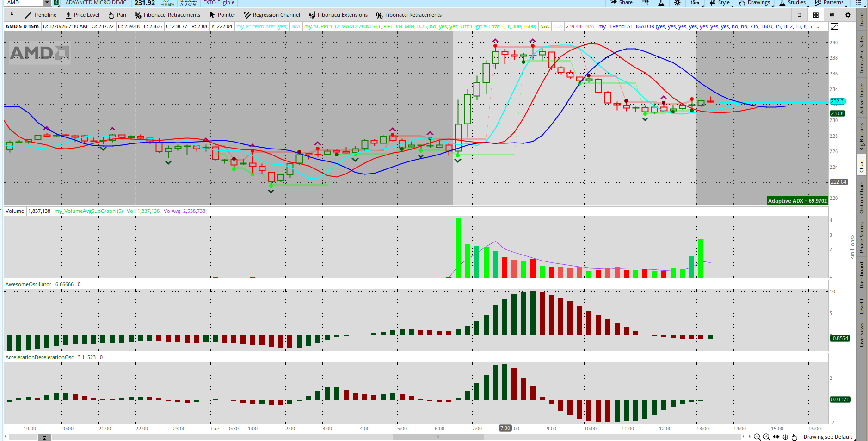Switch to single chart layout view

pyautogui.click(x=800, y=15)
